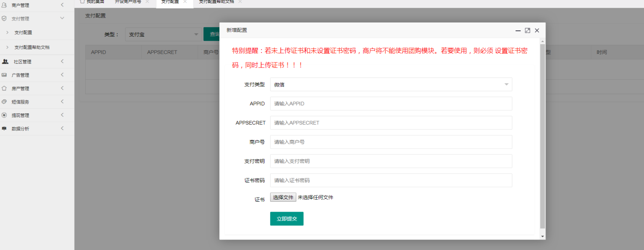Viewport: 644px width, 250px height.
Task: Close the 新增配置 dialog
Action: click(537, 30)
